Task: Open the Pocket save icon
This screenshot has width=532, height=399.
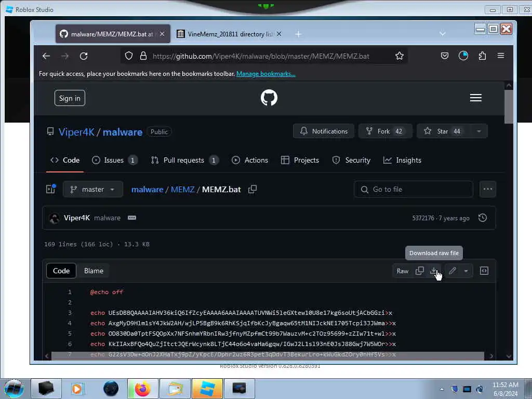Action: click(445, 56)
